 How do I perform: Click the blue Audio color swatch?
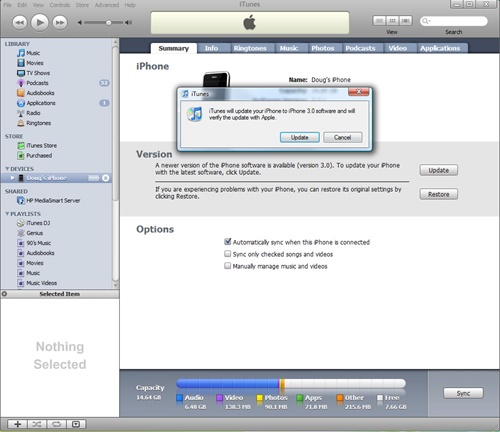tap(180, 398)
